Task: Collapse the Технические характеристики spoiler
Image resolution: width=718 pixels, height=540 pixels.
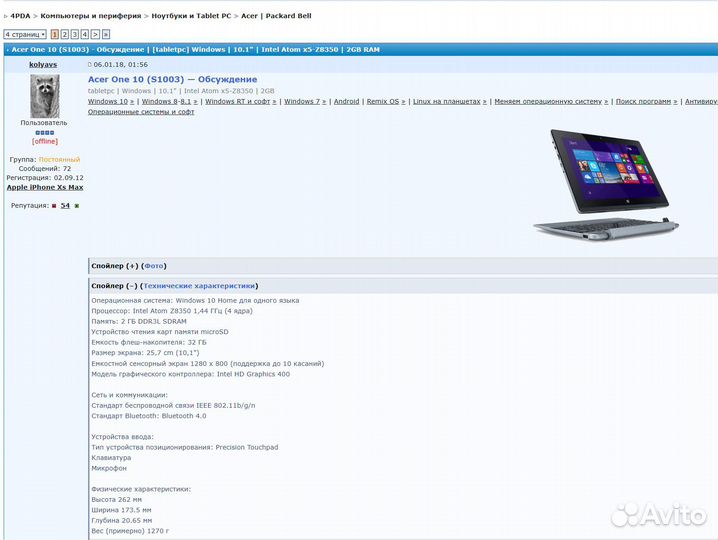Action: 199,286
